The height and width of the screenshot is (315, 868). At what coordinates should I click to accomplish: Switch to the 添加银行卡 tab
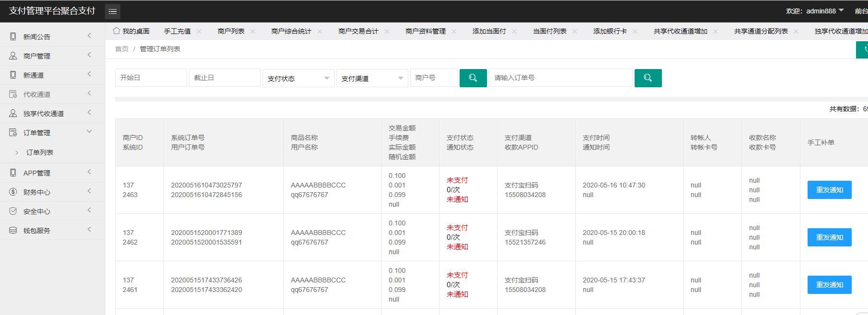pyautogui.click(x=610, y=31)
